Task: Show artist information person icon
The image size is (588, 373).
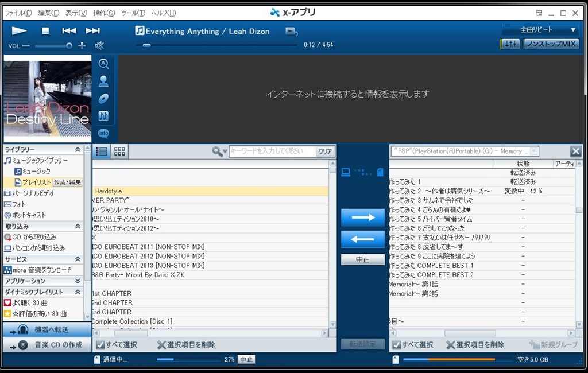Action: [x=103, y=81]
